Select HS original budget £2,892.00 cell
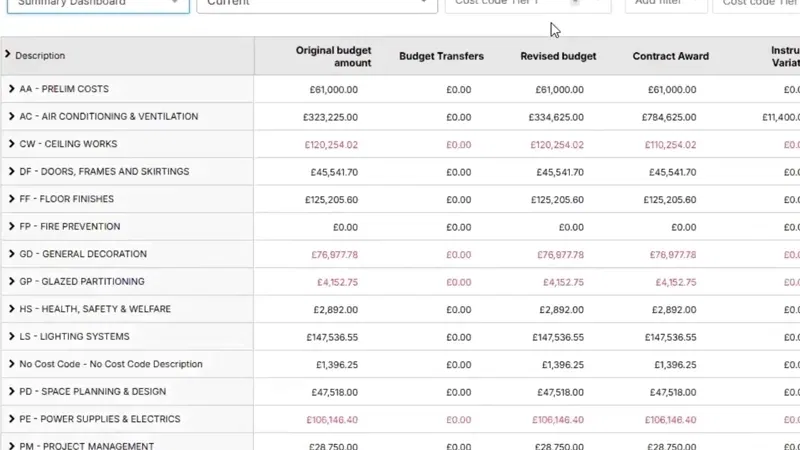This screenshot has height=450, width=800. click(x=335, y=310)
